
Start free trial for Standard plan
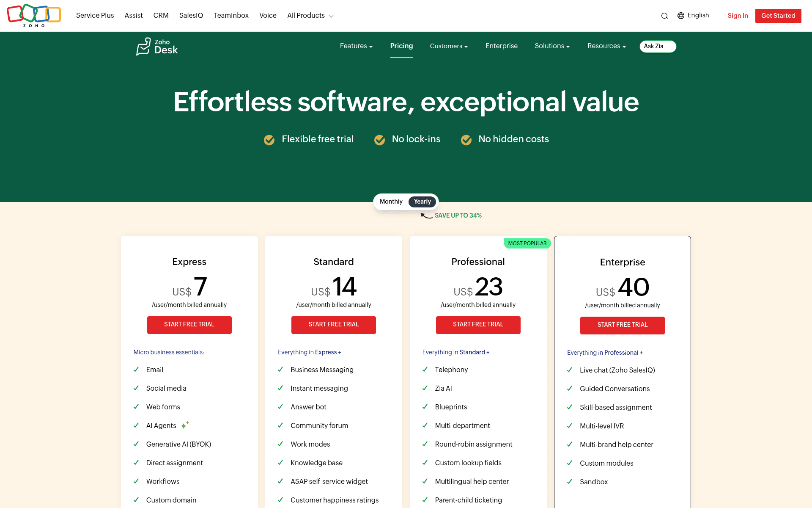point(334,325)
